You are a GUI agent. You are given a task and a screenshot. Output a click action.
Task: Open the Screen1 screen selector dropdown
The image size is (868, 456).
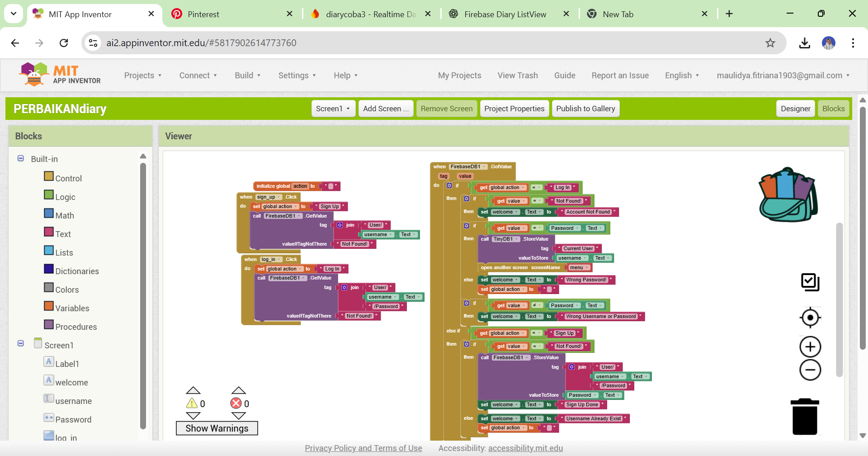(x=333, y=109)
